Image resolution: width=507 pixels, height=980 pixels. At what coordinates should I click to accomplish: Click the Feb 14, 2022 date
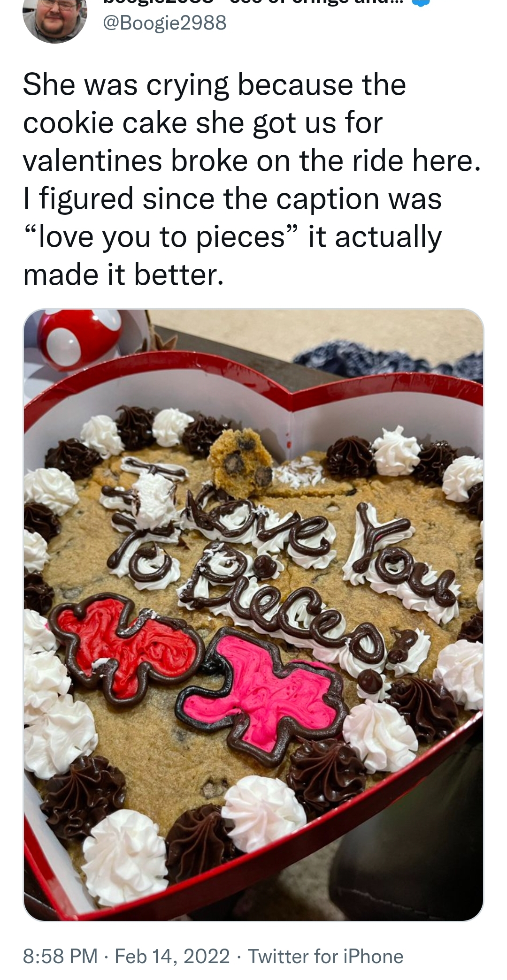point(172,956)
